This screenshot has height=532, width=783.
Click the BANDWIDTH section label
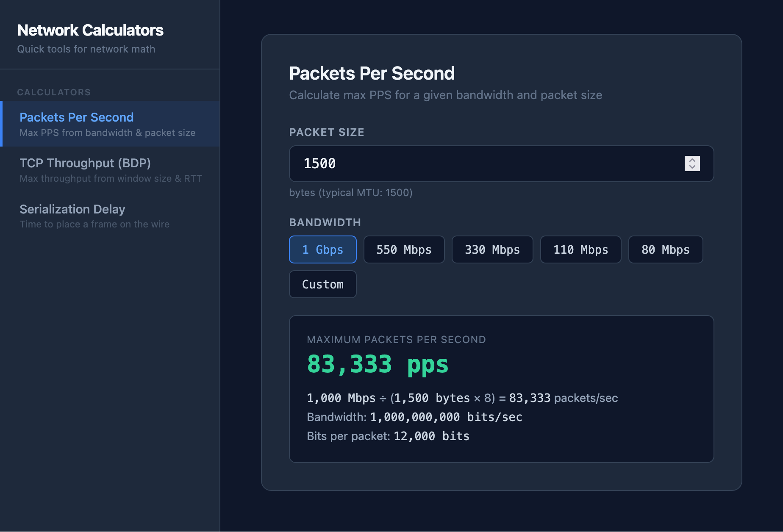pyautogui.click(x=325, y=222)
